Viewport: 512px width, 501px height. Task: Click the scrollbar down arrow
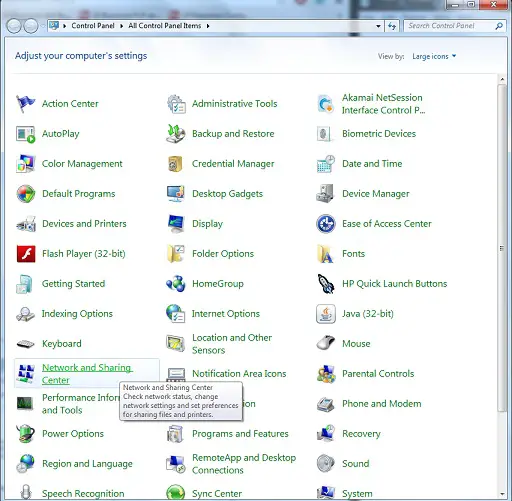pyautogui.click(x=502, y=494)
